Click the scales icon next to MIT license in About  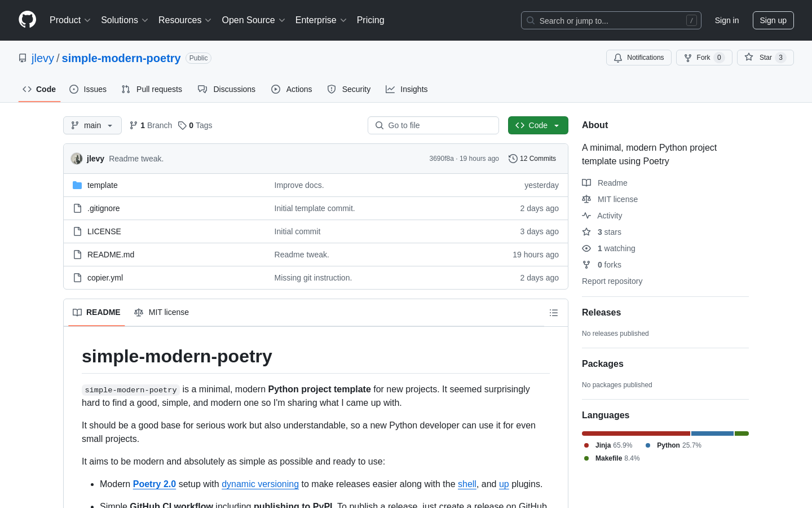coord(586,199)
